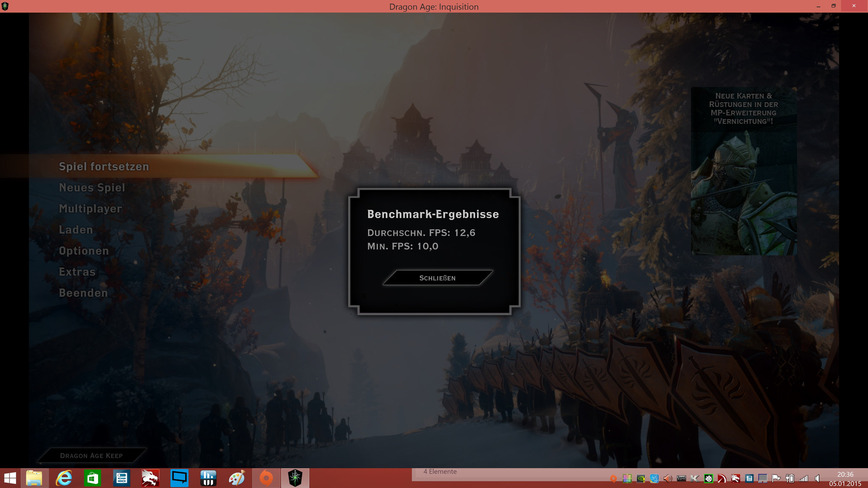The width and height of the screenshot is (868, 488).
Task: Select Laden from the main menu
Action: pos(75,230)
